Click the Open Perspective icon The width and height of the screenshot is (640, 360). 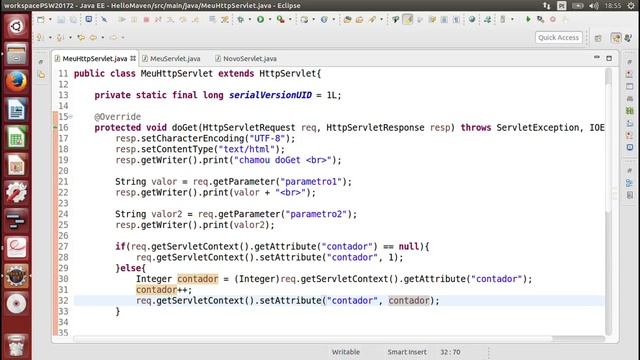[598, 38]
